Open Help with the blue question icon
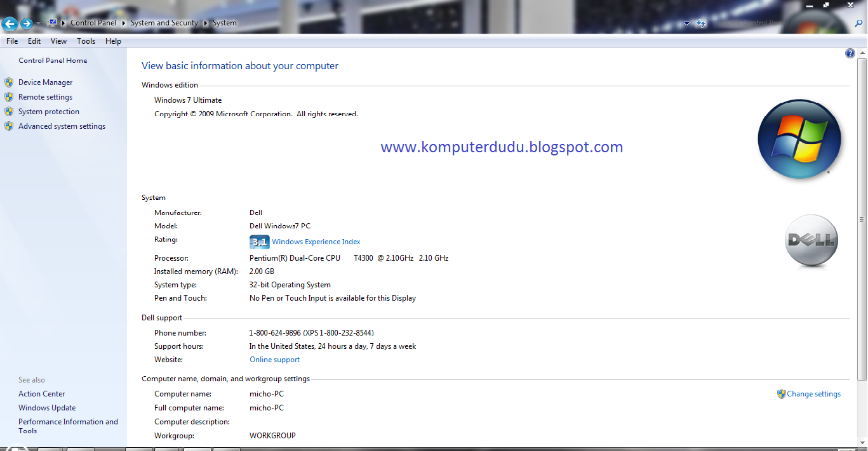 850,53
